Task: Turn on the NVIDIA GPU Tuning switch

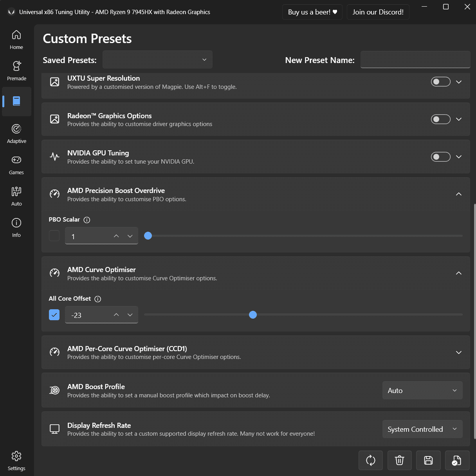Action: click(x=441, y=157)
